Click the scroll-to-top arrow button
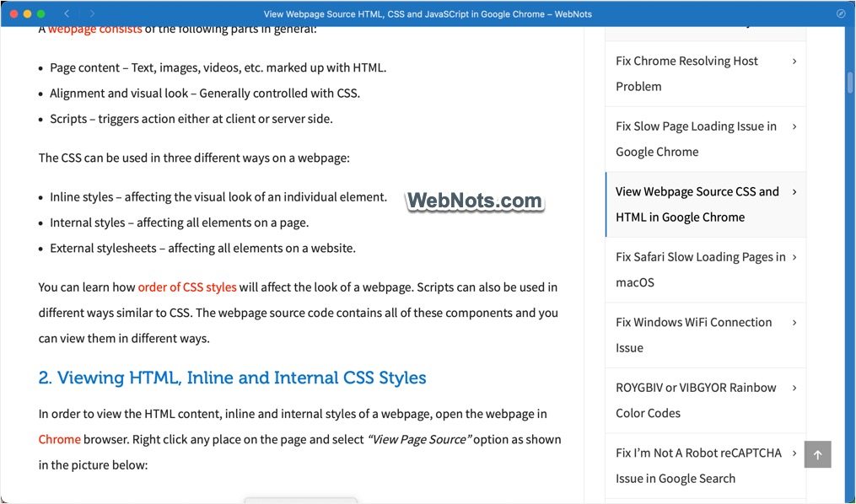This screenshot has width=856, height=504. (x=817, y=454)
